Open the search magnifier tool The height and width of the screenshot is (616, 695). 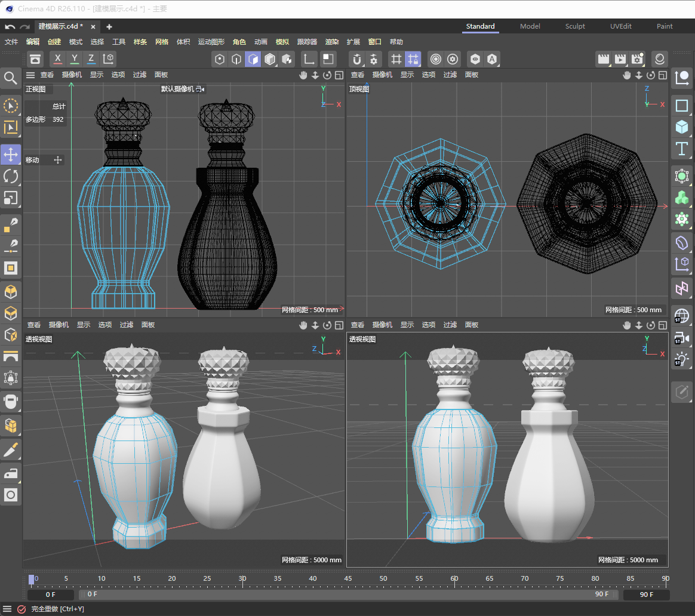point(11,78)
